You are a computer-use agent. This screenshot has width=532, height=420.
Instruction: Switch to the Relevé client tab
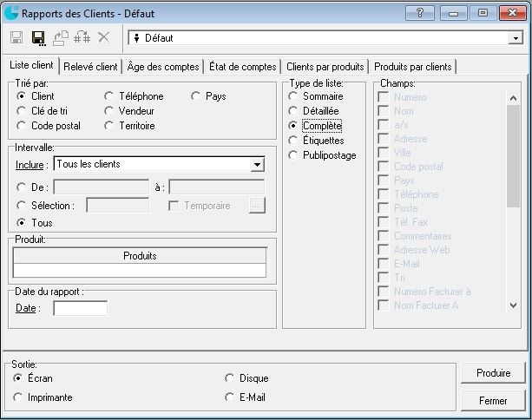90,67
